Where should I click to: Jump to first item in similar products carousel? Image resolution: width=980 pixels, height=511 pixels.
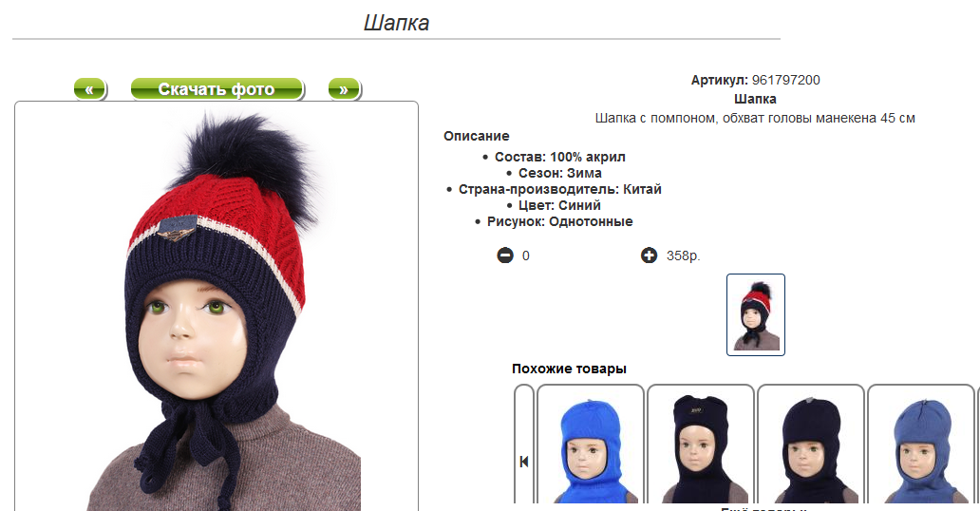click(524, 461)
